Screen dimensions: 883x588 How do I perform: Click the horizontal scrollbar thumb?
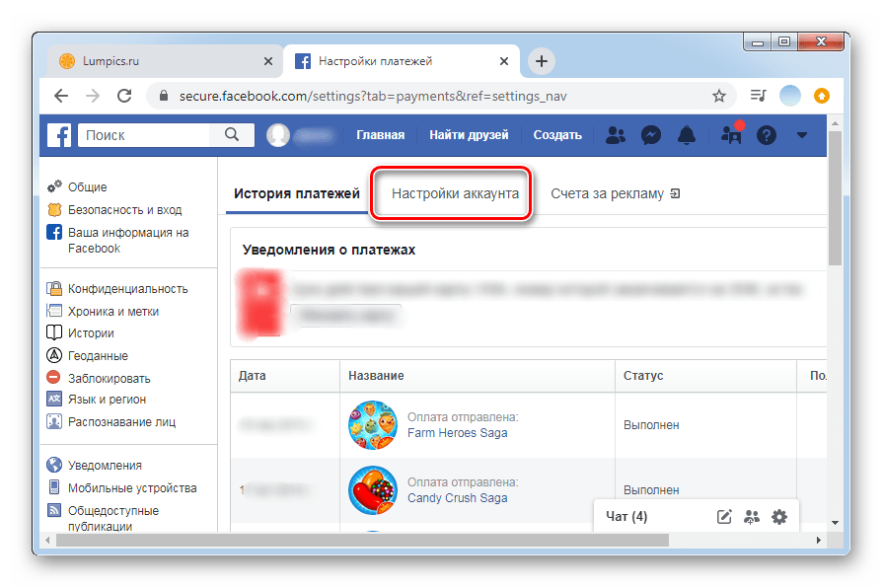tap(362, 540)
